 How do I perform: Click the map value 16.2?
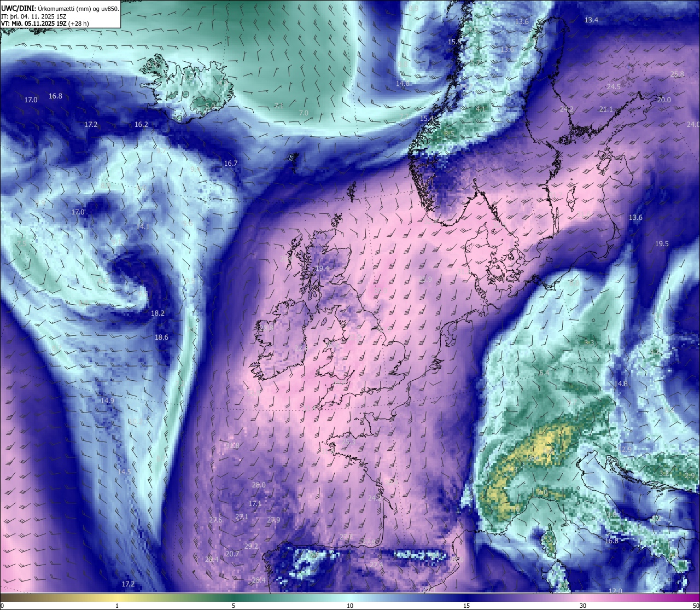coord(141,125)
